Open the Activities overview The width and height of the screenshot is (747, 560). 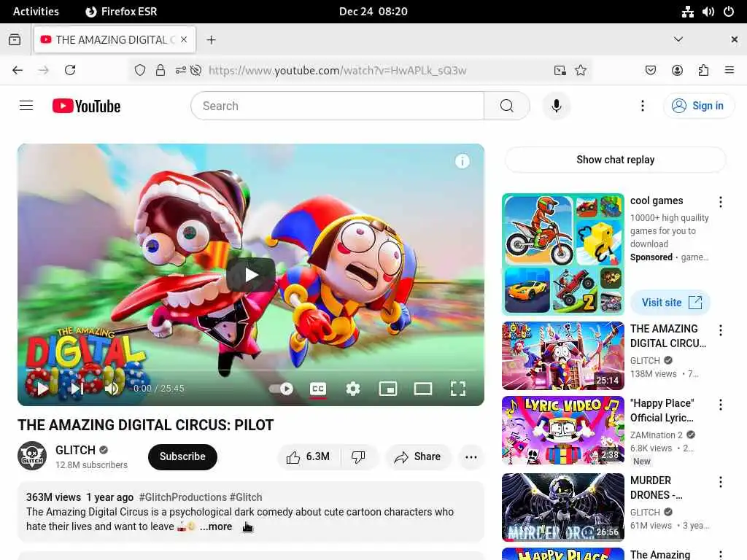tap(36, 12)
